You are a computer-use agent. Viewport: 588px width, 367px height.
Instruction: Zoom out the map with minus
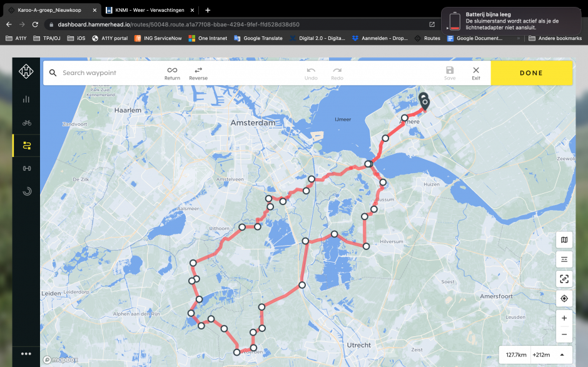tap(564, 334)
